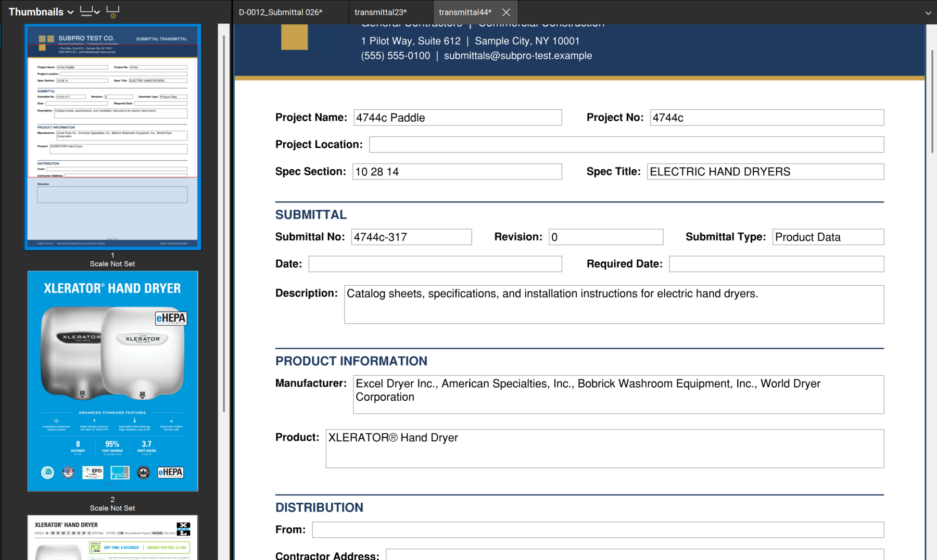Image resolution: width=937 pixels, height=560 pixels.
Task: Click the 'Scale Not Set' label under page 1
Action: 112,264
